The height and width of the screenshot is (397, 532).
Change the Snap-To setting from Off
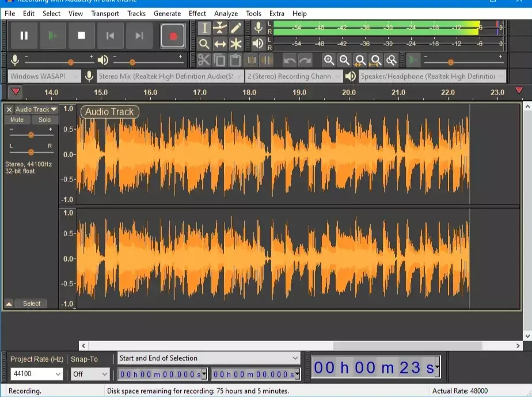point(90,373)
